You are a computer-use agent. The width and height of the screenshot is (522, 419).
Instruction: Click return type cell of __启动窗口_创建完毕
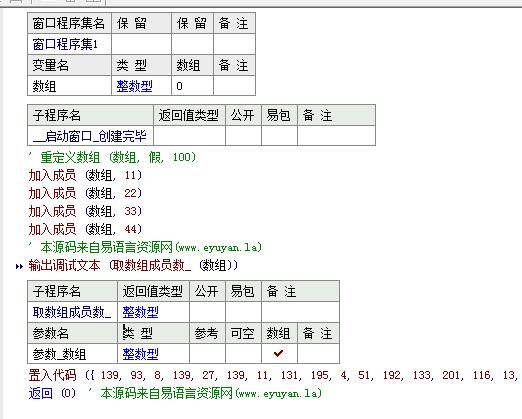[x=189, y=136]
